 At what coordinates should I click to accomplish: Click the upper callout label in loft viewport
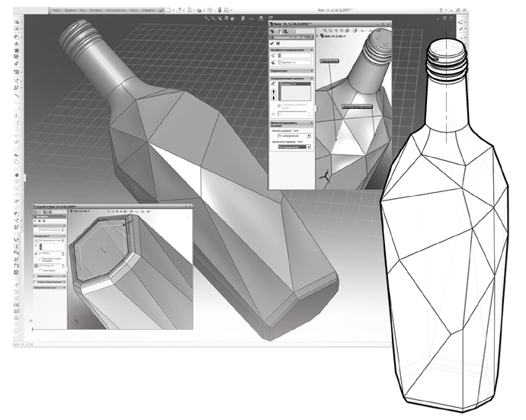click(329, 61)
